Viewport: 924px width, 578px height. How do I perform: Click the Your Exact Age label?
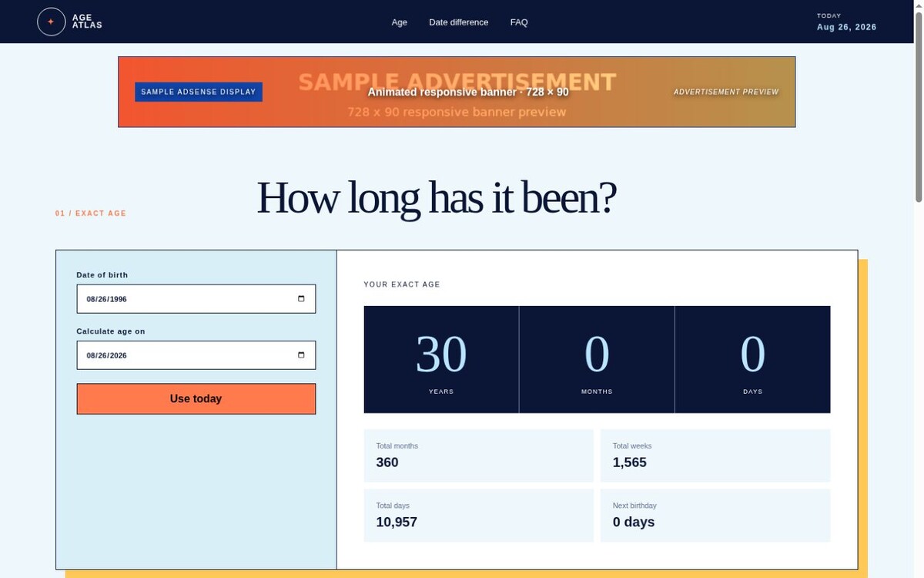(x=402, y=284)
